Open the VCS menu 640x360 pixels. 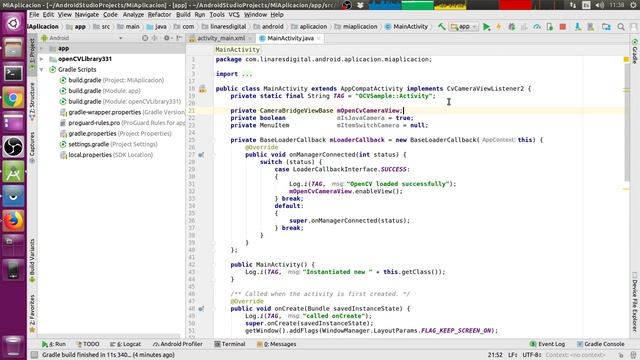(x=234, y=15)
